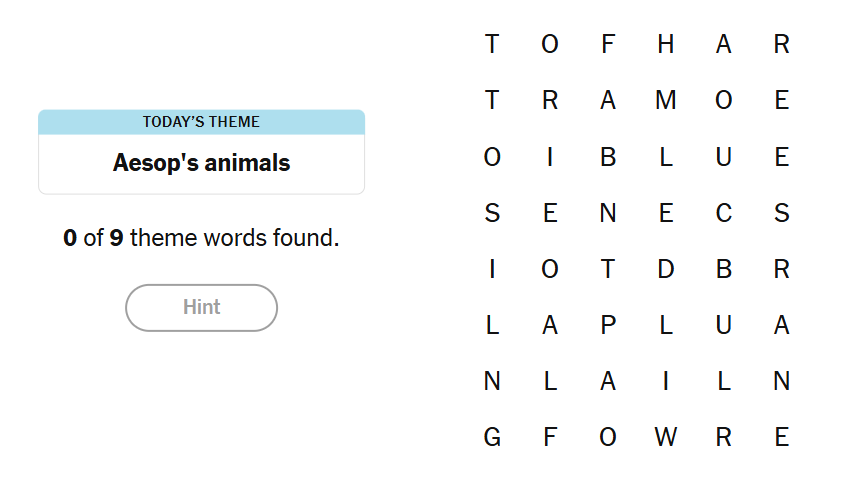Select the letter M in the grid
The width and height of the screenshot is (843, 498).
(666, 100)
